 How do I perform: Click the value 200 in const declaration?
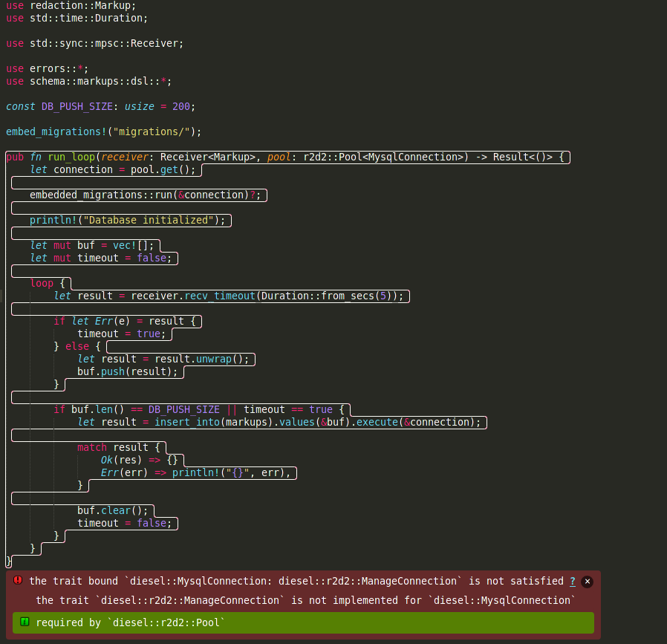pos(180,106)
